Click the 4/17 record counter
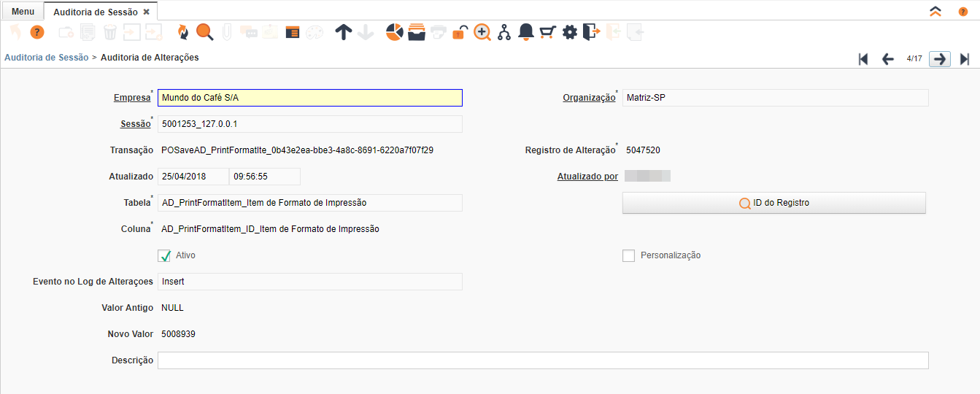980x394 pixels. pos(914,58)
